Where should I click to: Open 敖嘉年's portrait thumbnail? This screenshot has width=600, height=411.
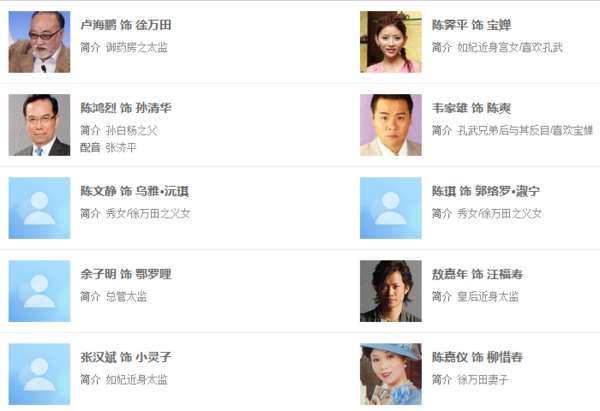pos(391,291)
